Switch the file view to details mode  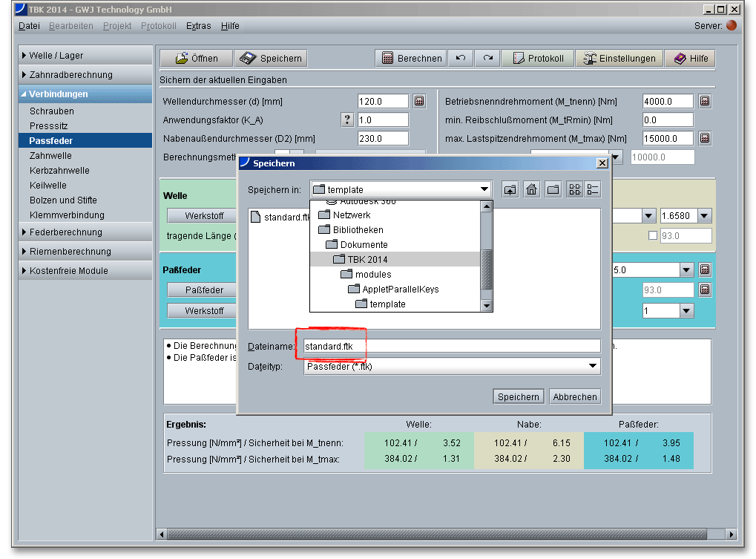click(592, 189)
